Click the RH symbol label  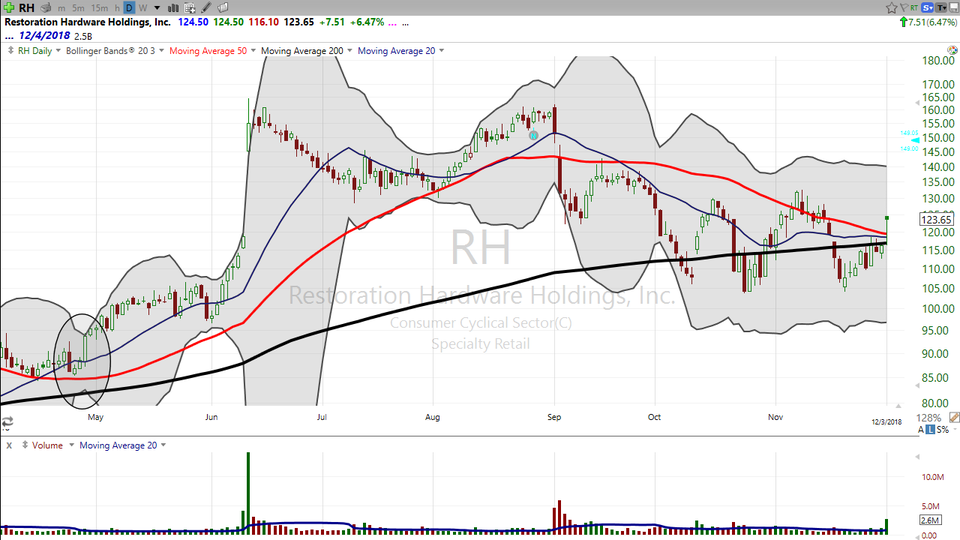[26, 8]
